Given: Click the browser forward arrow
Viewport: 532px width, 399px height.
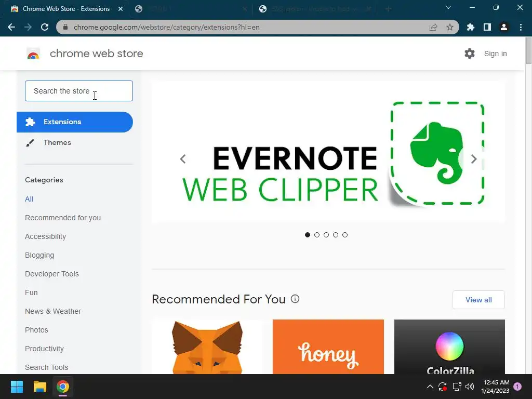Looking at the screenshot, I should [28, 27].
